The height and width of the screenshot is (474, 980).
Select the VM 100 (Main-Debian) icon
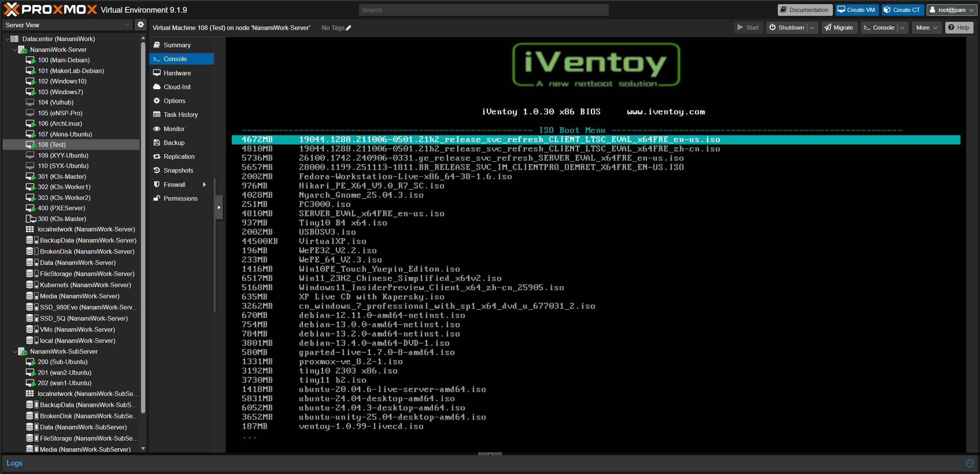[x=30, y=60]
